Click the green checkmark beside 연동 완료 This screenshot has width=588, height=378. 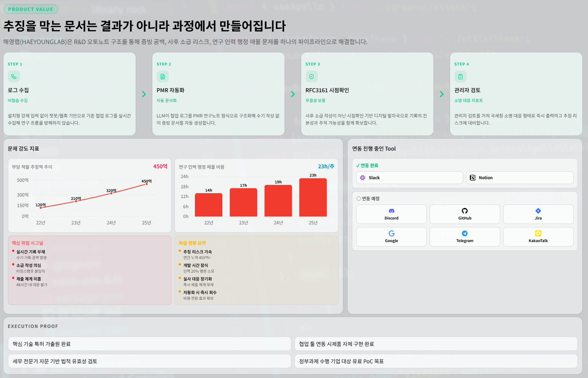point(358,166)
